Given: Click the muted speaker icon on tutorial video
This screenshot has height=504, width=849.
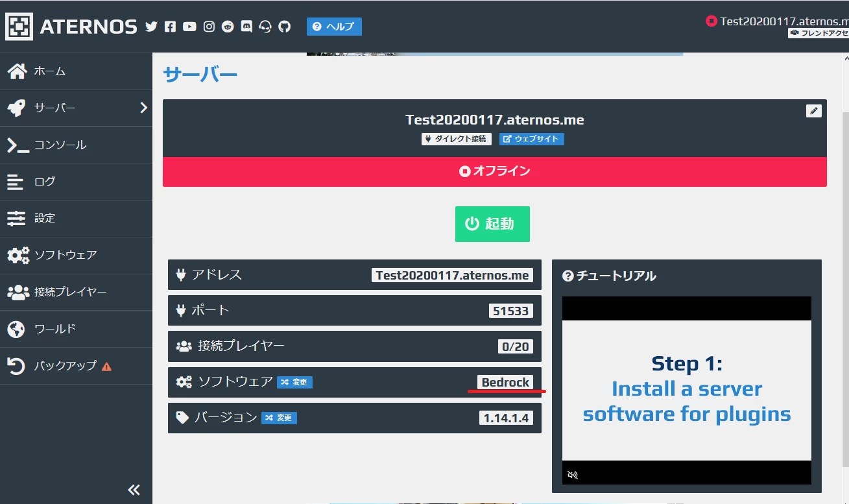Looking at the screenshot, I should [572, 475].
